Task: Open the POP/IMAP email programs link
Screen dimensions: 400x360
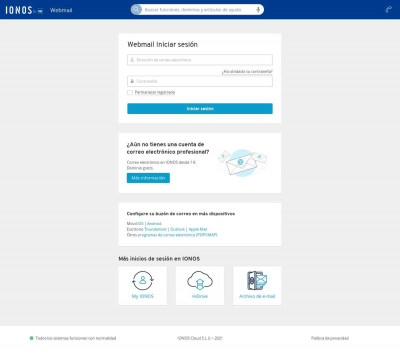Action: 177,235
